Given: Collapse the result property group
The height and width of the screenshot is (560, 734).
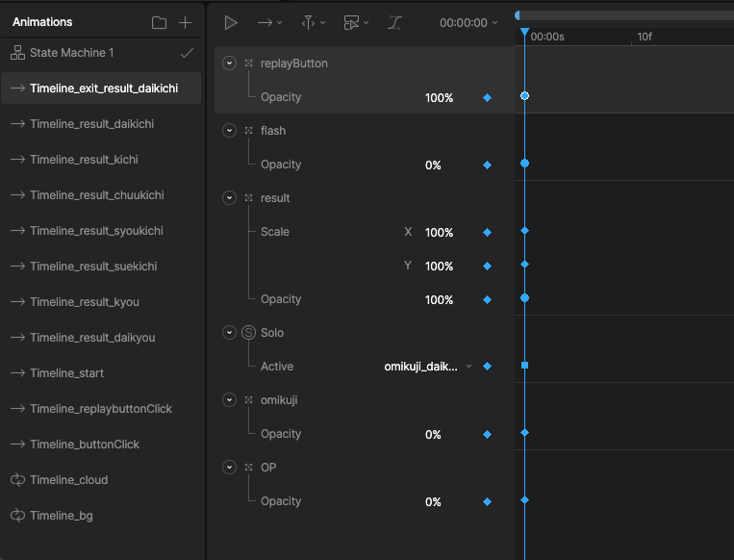Looking at the screenshot, I should click(x=229, y=197).
